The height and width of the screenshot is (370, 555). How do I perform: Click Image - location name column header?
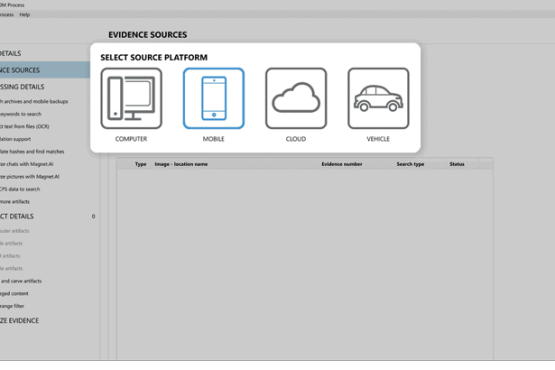pos(181,164)
